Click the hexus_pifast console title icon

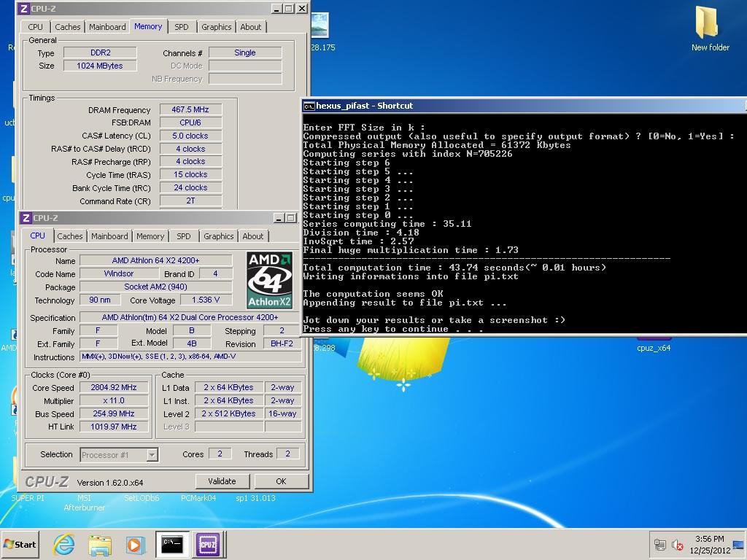(x=309, y=106)
